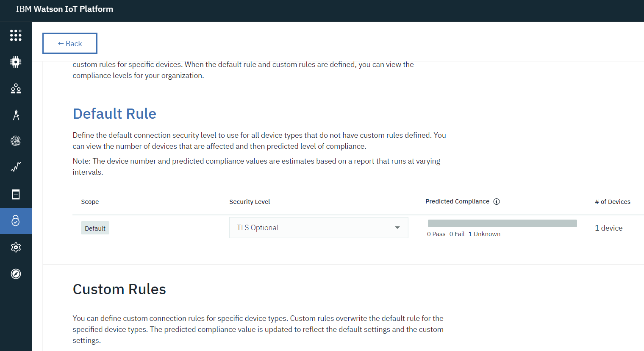The image size is (644, 351).
Task: Click the Predicted Compliance info icon
Action: (x=497, y=201)
